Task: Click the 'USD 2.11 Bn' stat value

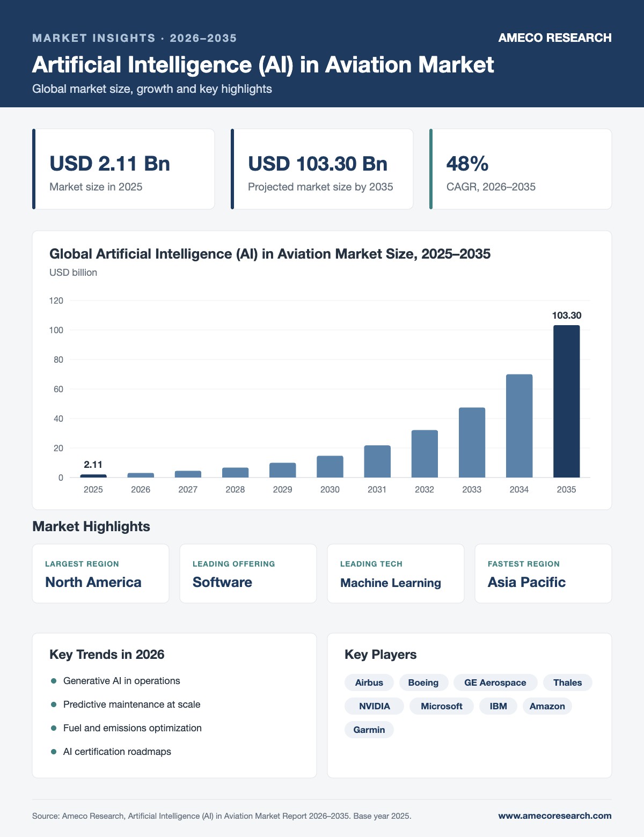Action: click(x=109, y=164)
